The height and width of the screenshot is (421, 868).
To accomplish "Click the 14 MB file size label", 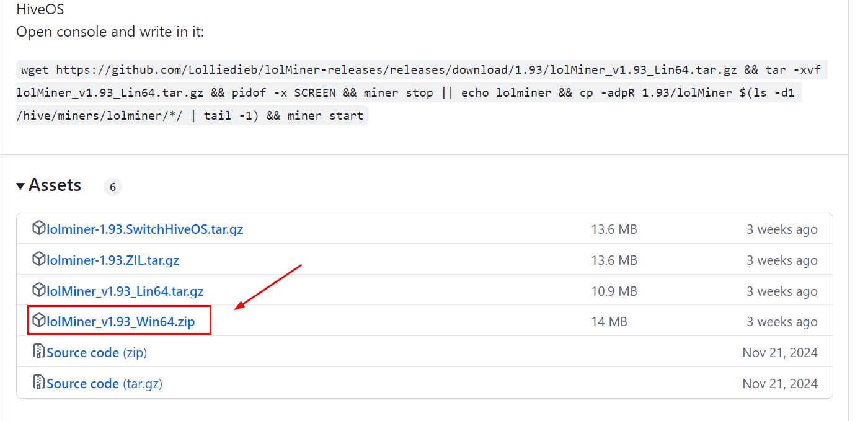I will 609,322.
